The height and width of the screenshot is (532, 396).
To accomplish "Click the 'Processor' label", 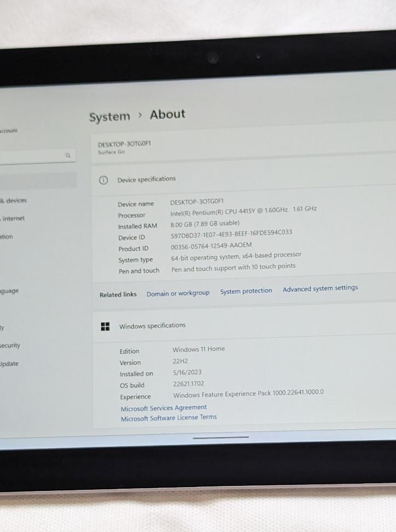I will (132, 216).
